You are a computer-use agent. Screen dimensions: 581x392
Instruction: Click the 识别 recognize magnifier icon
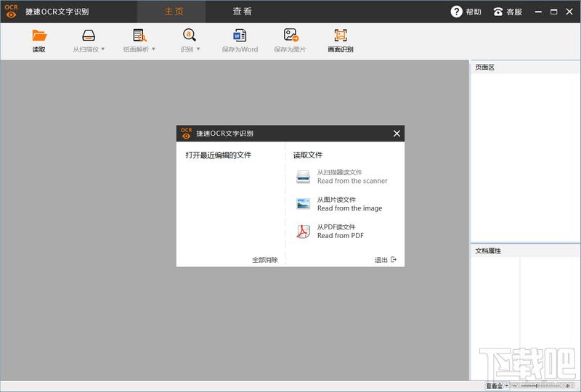[x=190, y=35]
